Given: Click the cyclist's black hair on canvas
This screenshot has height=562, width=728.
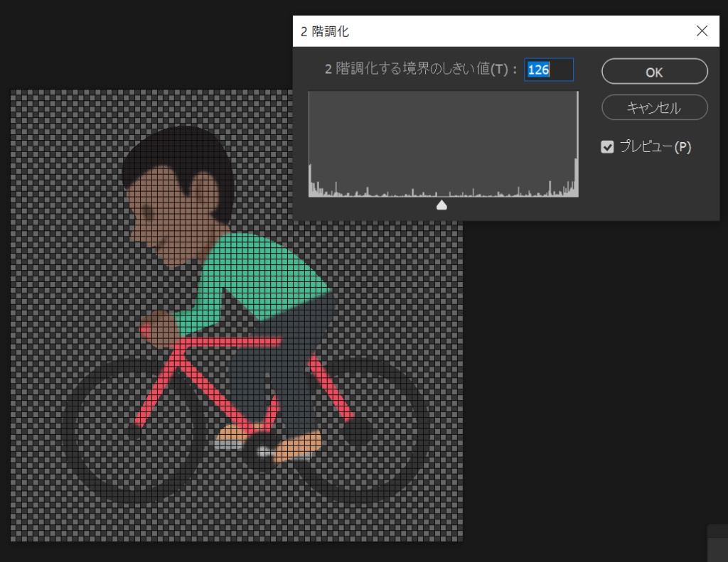Looking at the screenshot, I should (x=178, y=153).
